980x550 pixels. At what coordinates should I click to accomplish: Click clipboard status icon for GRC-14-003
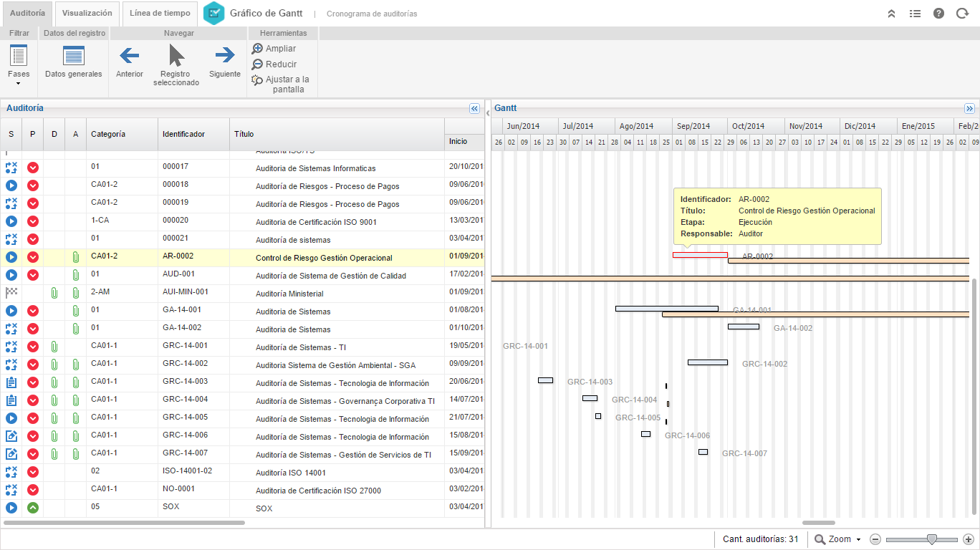pyautogui.click(x=11, y=382)
